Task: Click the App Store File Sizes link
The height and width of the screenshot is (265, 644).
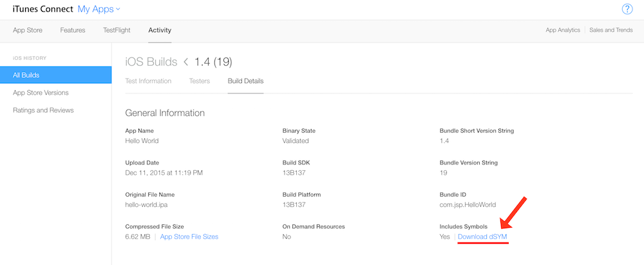Action: pos(189,237)
